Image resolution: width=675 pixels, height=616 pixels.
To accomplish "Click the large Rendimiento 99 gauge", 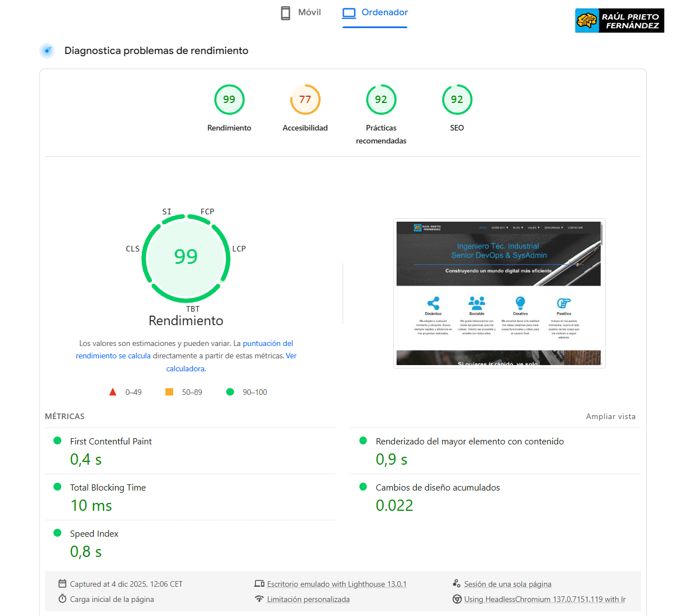I will pos(186,257).
